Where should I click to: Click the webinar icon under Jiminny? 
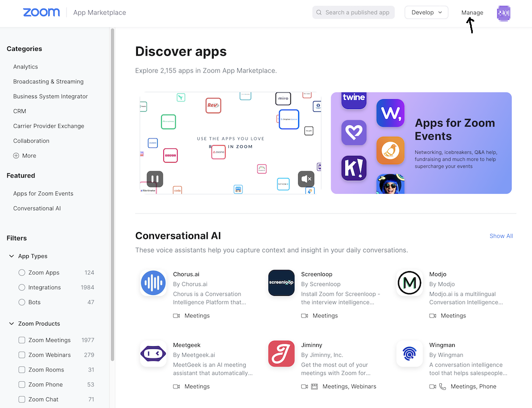click(315, 387)
